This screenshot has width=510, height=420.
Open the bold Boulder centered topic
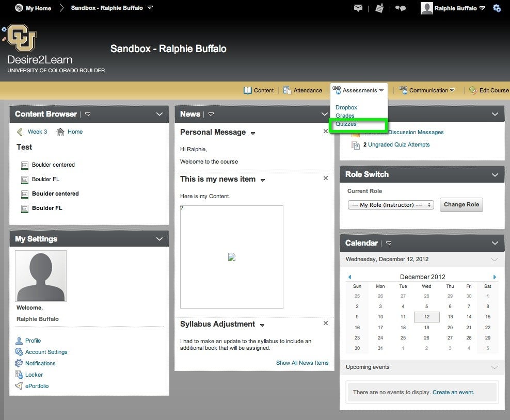pyautogui.click(x=55, y=193)
